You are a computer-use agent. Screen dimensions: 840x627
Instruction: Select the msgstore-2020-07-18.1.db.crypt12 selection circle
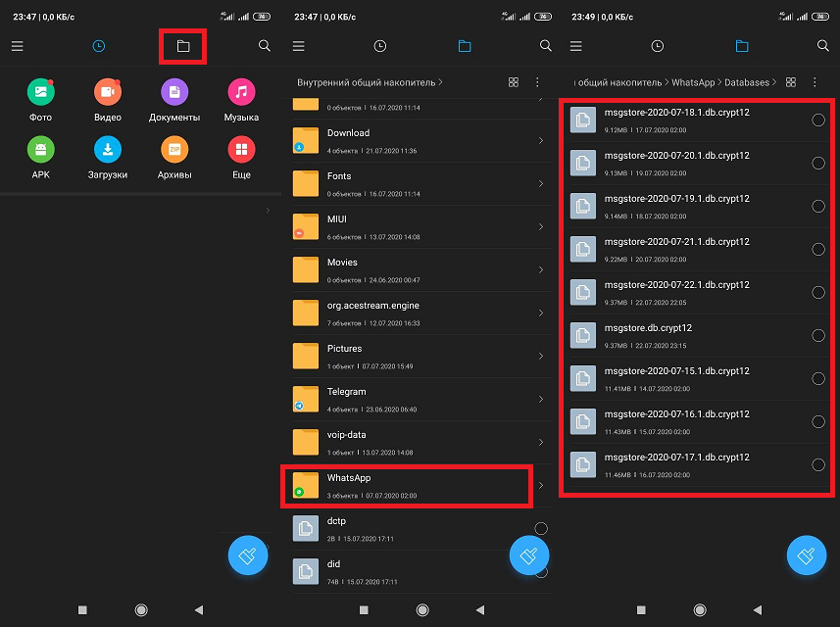(818, 120)
